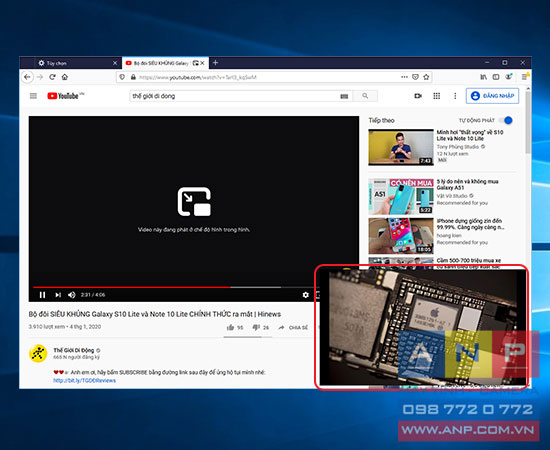Open iPhone video thumbnail 18:05

(401, 236)
